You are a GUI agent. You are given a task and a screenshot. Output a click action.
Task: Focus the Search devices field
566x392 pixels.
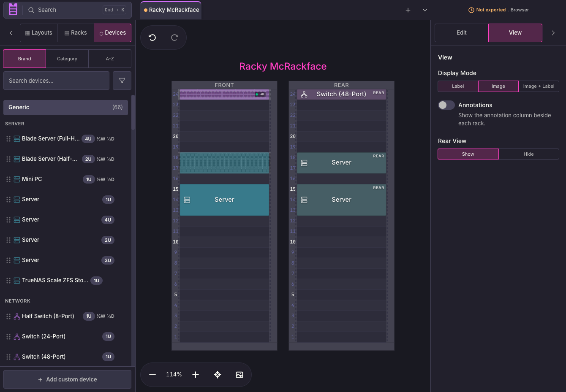[56, 81]
